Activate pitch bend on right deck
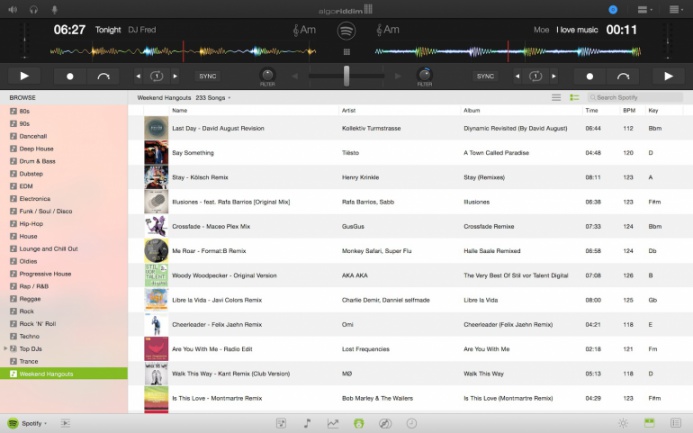The height and width of the screenshot is (433, 693). click(x=623, y=76)
